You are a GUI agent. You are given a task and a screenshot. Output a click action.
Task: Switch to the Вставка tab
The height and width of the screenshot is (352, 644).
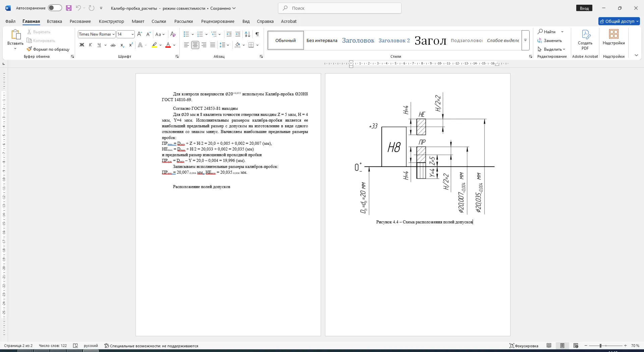click(x=54, y=21)
